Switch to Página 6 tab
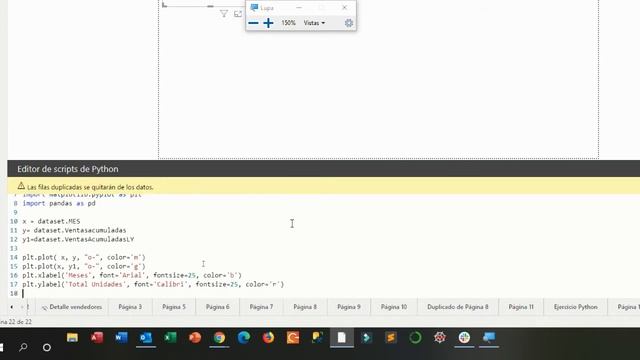The width and height of the screenshot is (640, 360). [x=218, y=307]
